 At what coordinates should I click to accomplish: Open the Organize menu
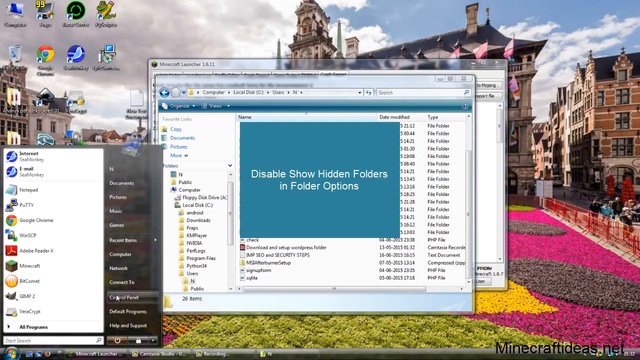179,106
